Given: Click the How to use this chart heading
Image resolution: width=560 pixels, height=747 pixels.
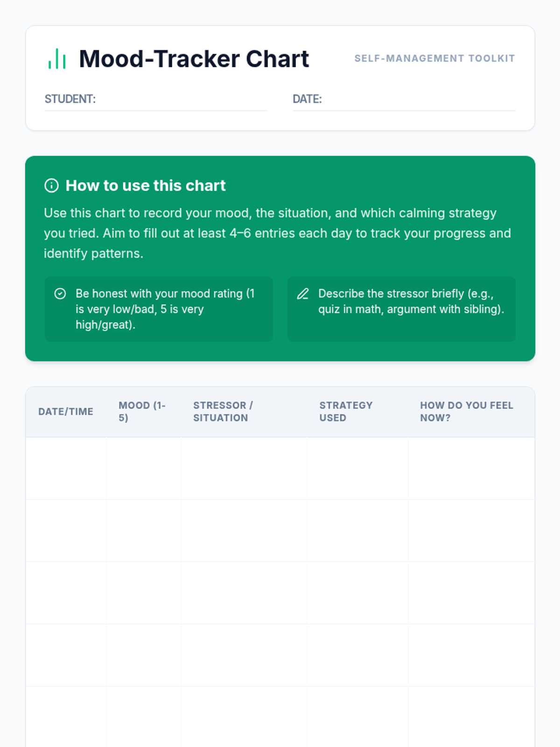Looking at the screenshot, I should point(146,185).
